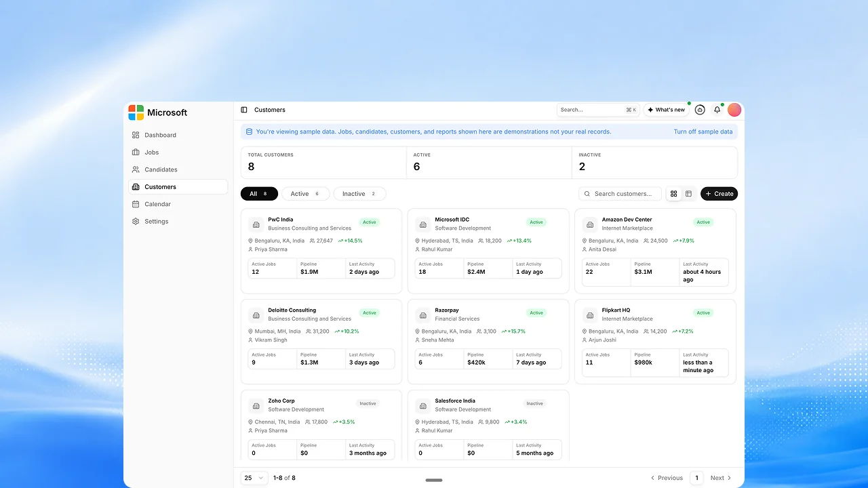
Task: Click 'less than a minute ago' activity
Action: 698,367
